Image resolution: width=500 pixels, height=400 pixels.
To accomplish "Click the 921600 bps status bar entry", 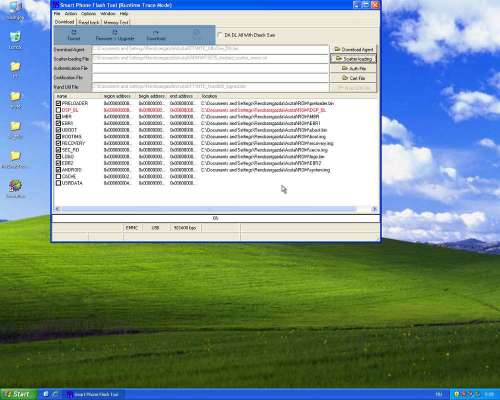I will point(185,228).
